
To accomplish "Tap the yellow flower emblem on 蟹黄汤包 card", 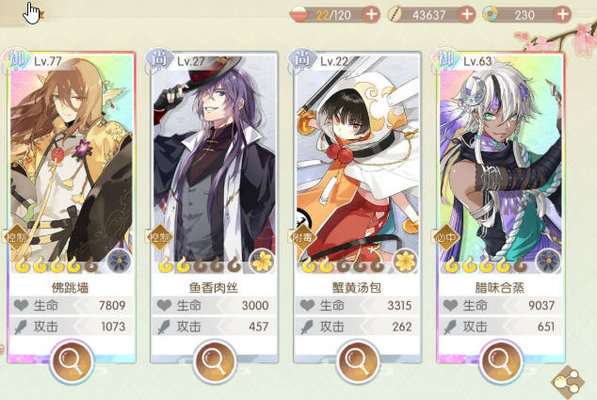I will pos(405,261).
